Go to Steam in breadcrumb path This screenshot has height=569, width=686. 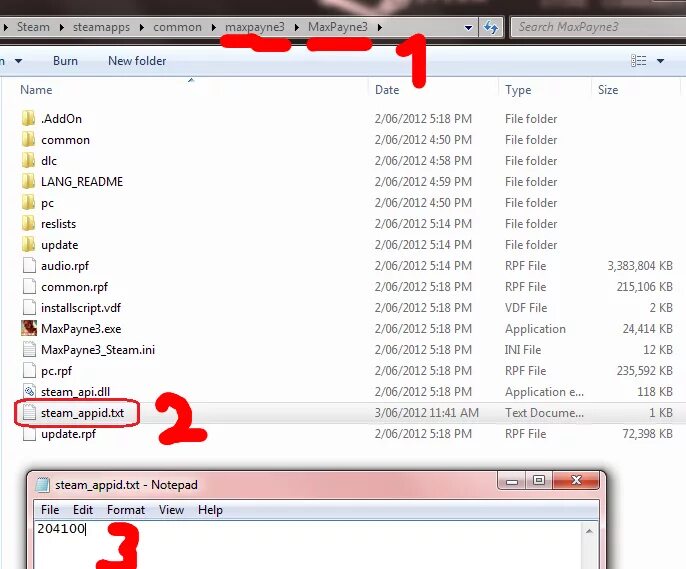33,27
